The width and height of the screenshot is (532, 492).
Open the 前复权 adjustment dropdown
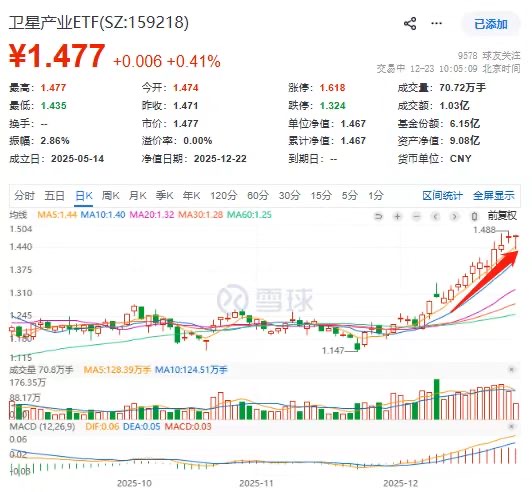pyautogui.click(x=502, y=215)
